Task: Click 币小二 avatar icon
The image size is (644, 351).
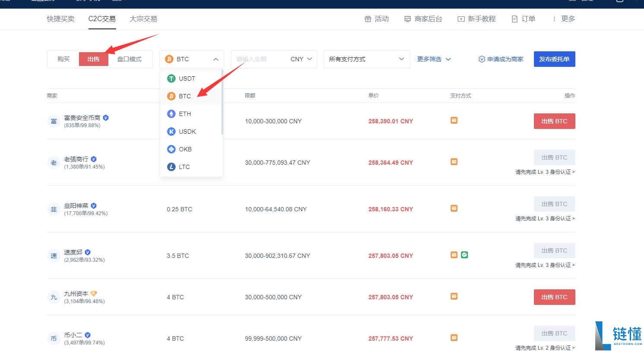Action: click(x=54, y=338)
